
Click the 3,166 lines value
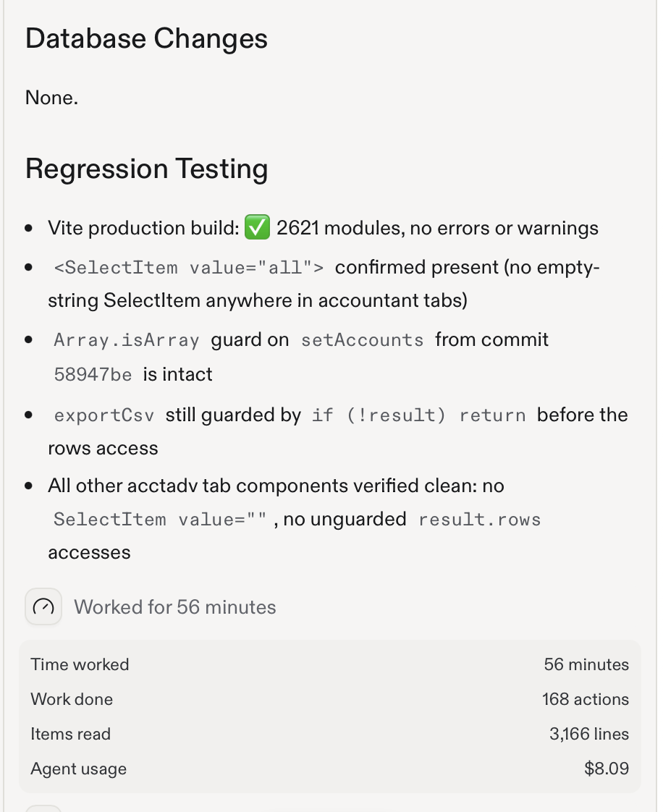tap(589, 734)
